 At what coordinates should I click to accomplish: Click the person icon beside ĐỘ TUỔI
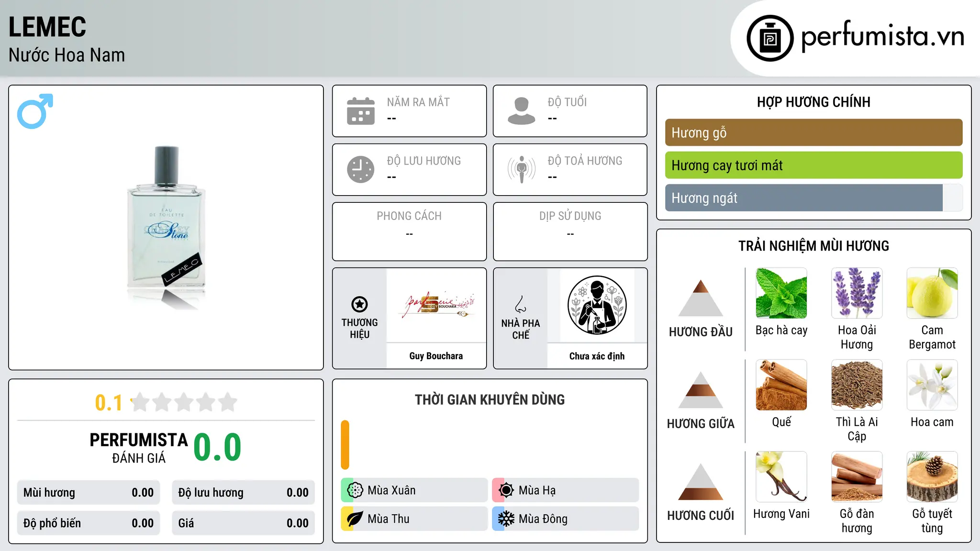tap(522, 111)
